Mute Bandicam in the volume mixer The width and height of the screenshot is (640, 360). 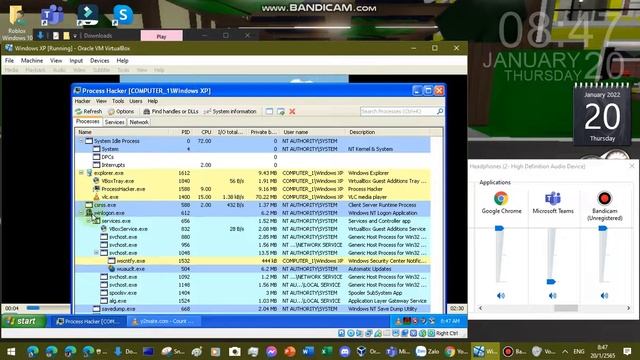click(x=604, y=296)
